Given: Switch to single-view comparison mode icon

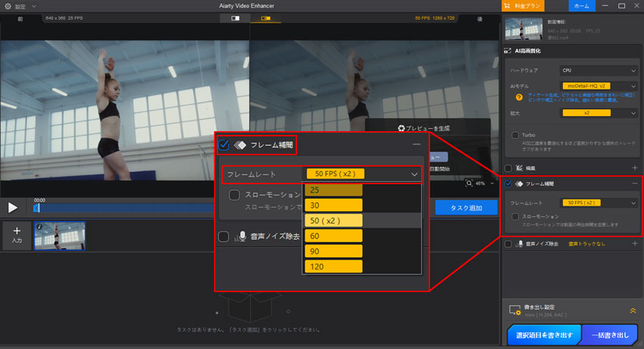Looking at the screenshot, I should [236, 18].
